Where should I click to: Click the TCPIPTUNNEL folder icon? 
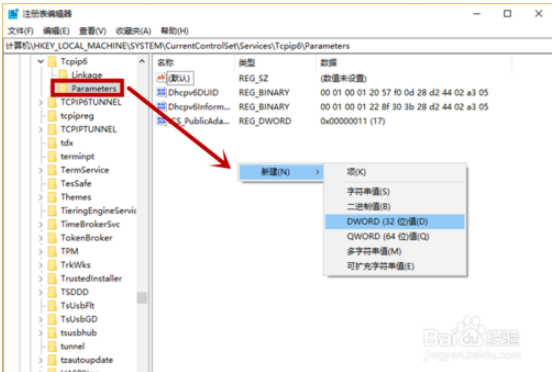[x=52, y=129]
